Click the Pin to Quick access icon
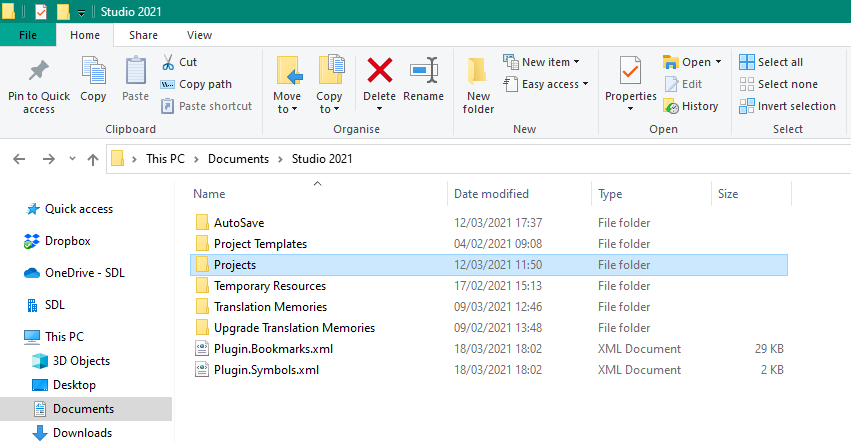851x443 pixels. click(38, 72)
